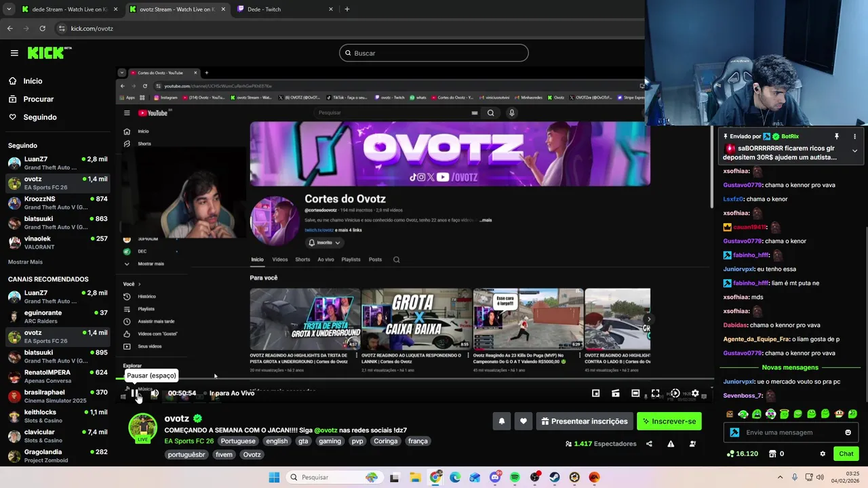Expand the pinned BotRix message
This screenshot has height=488, width=868.
click(x=854, y=150)
